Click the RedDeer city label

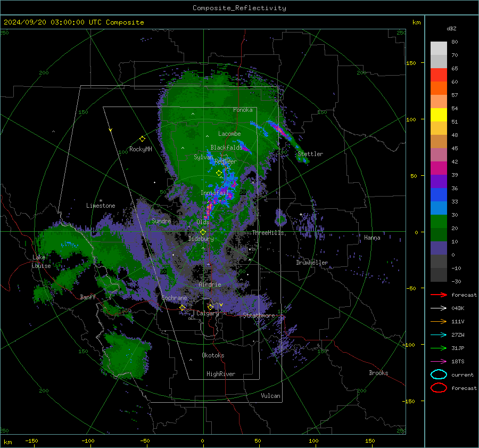click(226, 161)
